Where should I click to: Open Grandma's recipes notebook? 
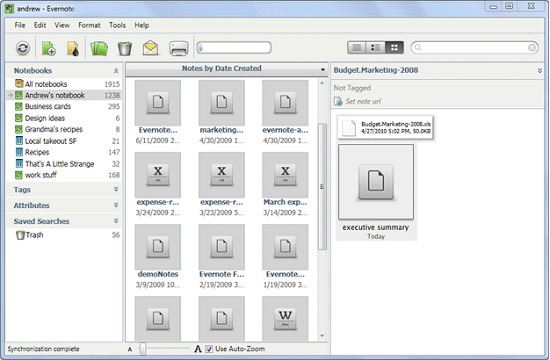click(64, 129)
